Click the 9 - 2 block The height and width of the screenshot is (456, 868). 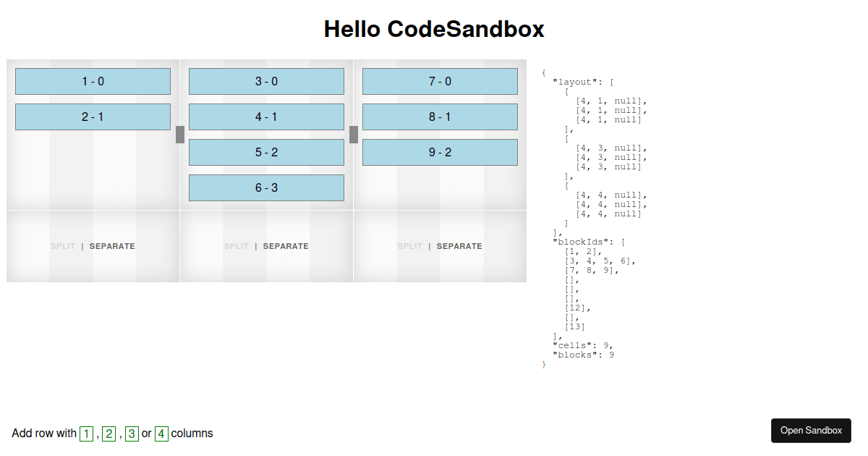coord(440,153)
